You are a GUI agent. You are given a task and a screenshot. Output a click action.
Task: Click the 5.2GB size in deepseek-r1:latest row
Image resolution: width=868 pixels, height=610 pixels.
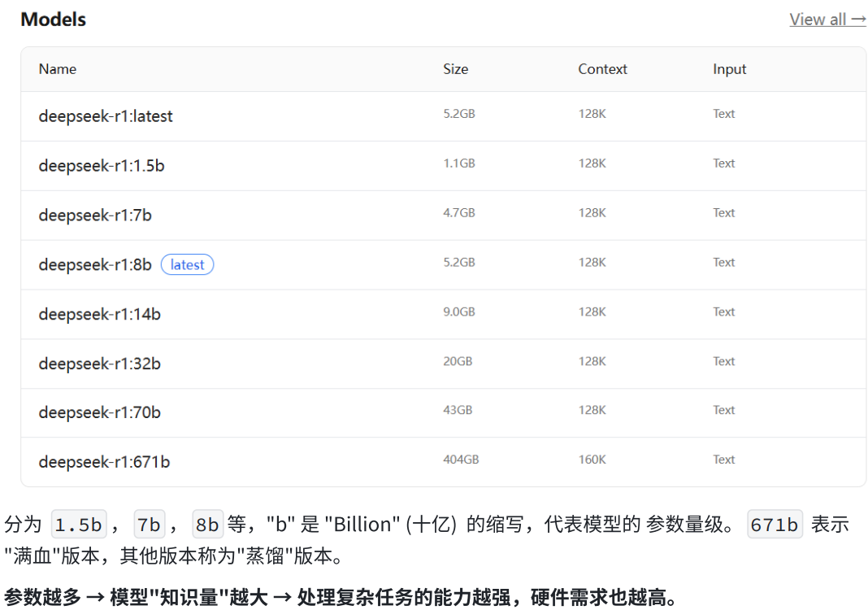pos(459,114)
